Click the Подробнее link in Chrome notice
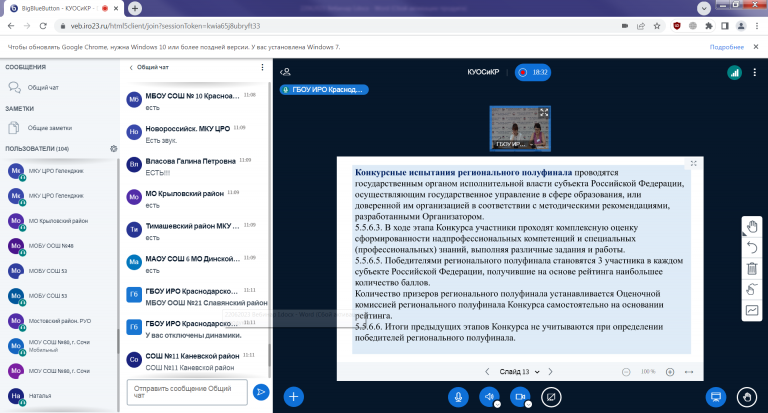 coord(726,47)
